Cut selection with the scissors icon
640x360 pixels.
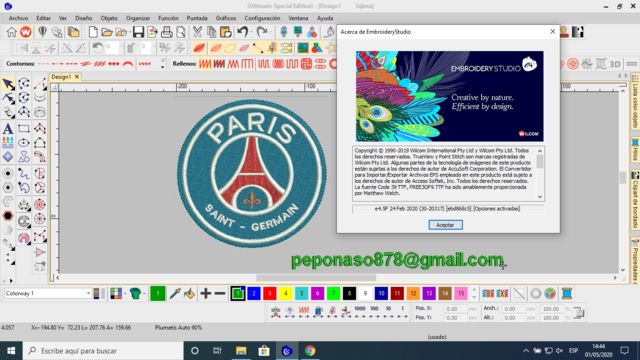click(197, 32)
